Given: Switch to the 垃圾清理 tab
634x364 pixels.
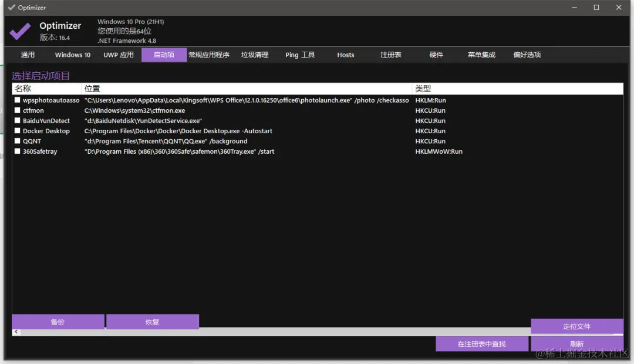Looking at the screenshot, I should point(255,55).
